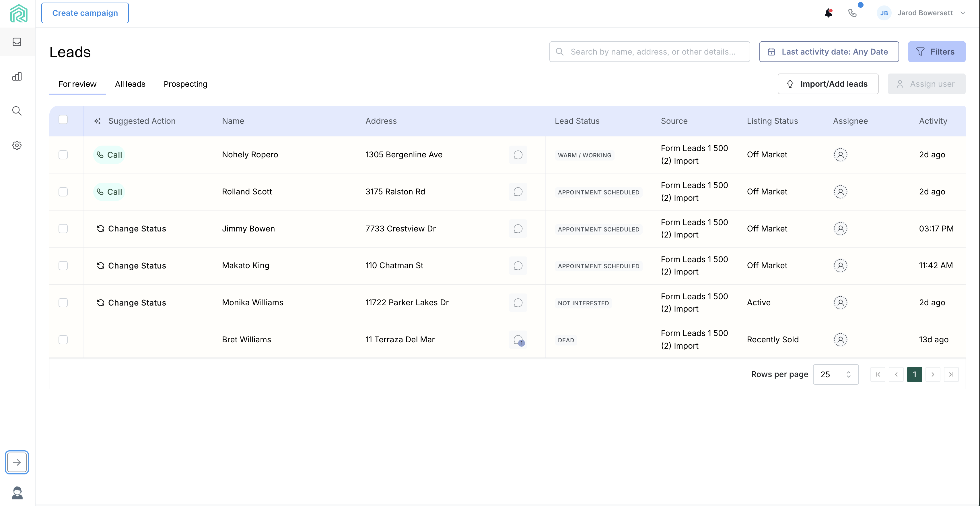The height and width of the screenshot is (506, 980).
Task: Open Last activity date picker
Action: [829, 52]
